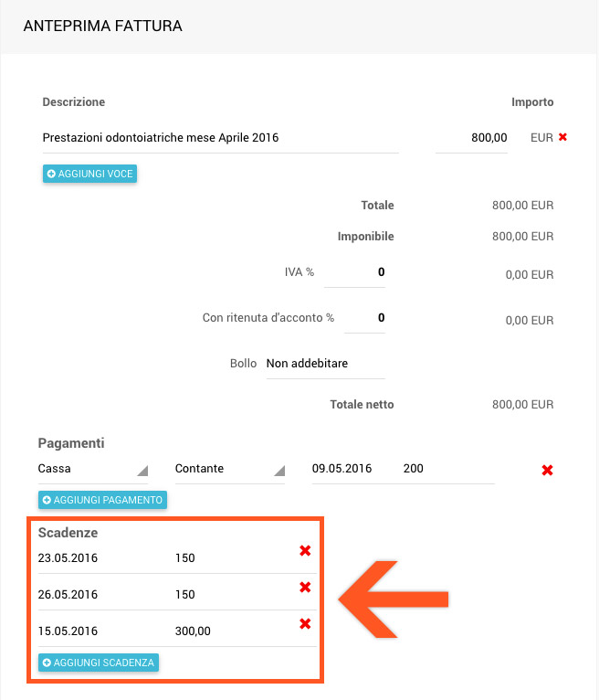This screenshot has width=599, height=700.
Task: Edit the payment amount 200 field
Action: [x=447, y=469]
